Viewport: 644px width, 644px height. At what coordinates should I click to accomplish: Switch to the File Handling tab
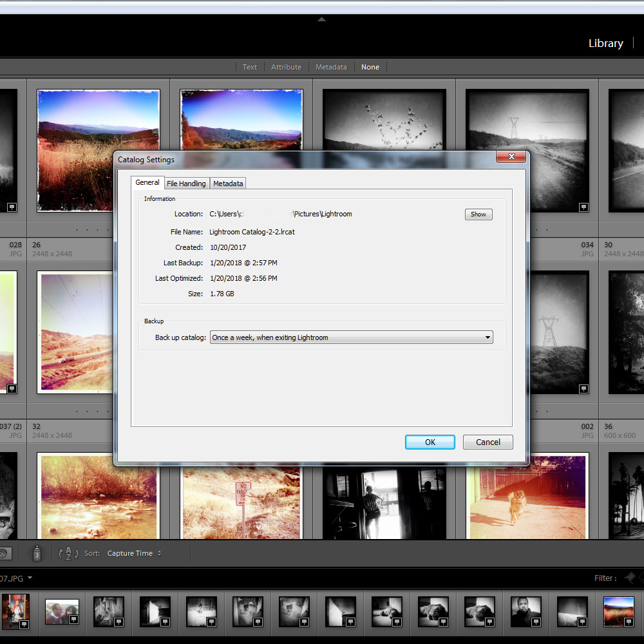click(186, 184)
